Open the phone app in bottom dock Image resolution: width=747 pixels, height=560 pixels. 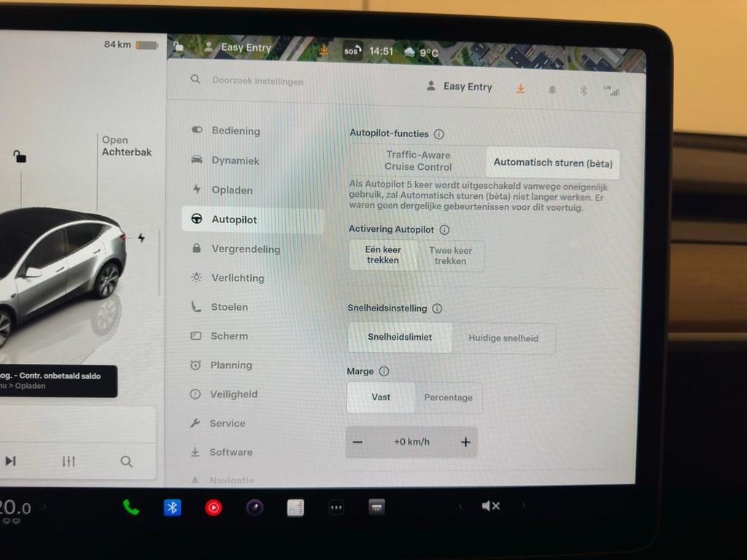[x=131, y=507]
